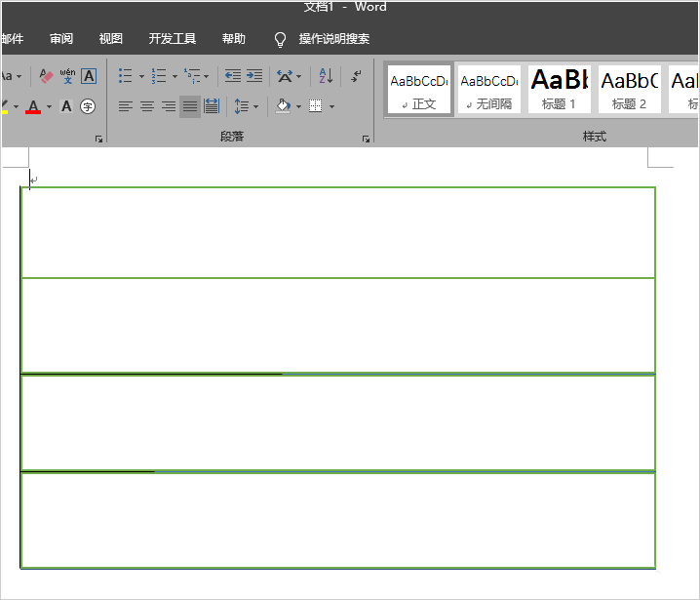700x600 pixels.
Task: Click Enclose Characters circle icon
Action: [88, 106]
